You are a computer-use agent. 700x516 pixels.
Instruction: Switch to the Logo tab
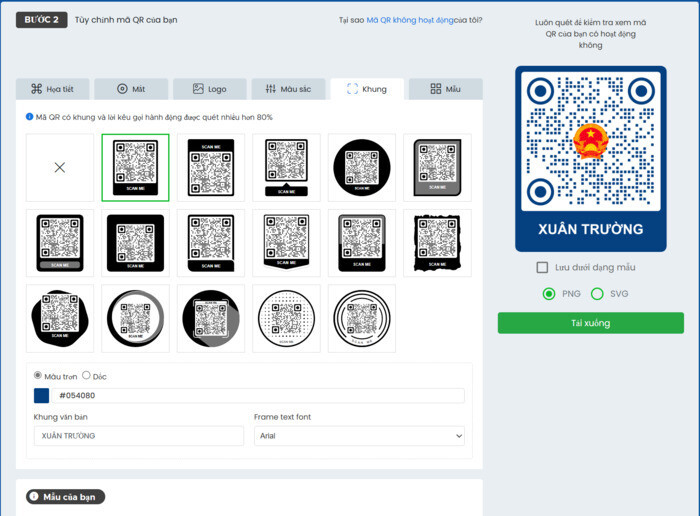210,89
